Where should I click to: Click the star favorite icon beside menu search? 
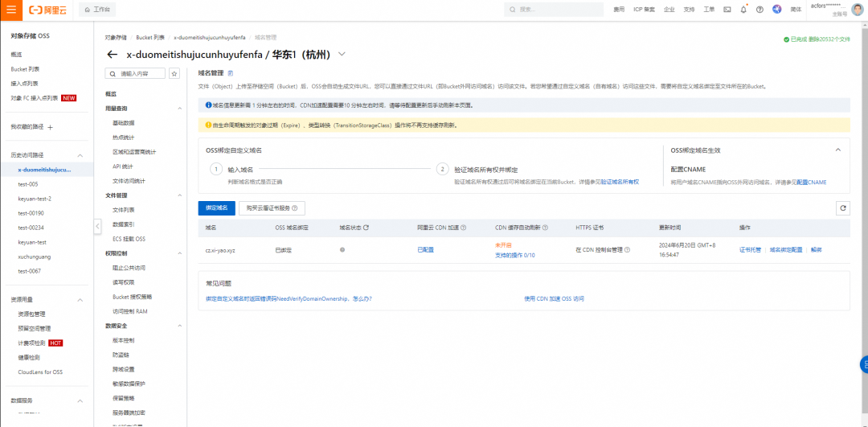(174, 74)
